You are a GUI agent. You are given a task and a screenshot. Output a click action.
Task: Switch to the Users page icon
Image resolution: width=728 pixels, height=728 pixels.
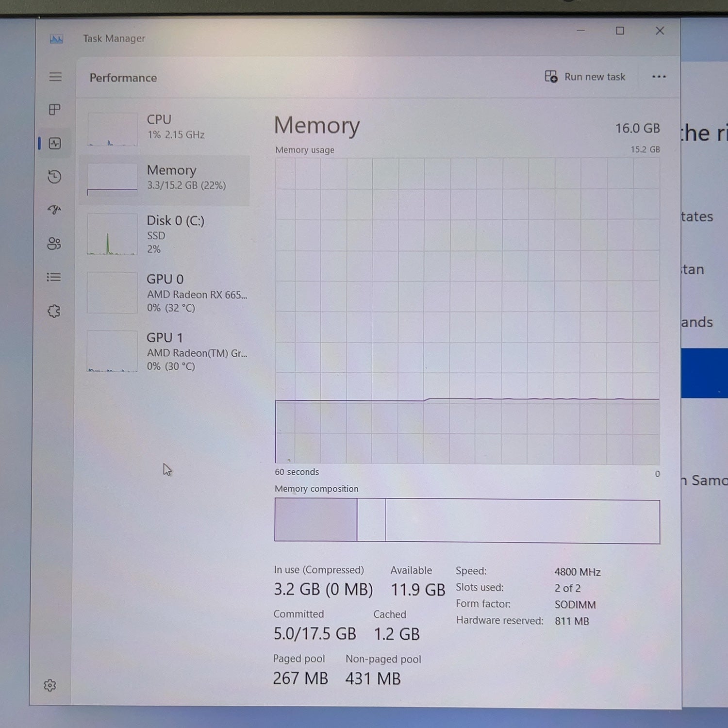[54, 244]
